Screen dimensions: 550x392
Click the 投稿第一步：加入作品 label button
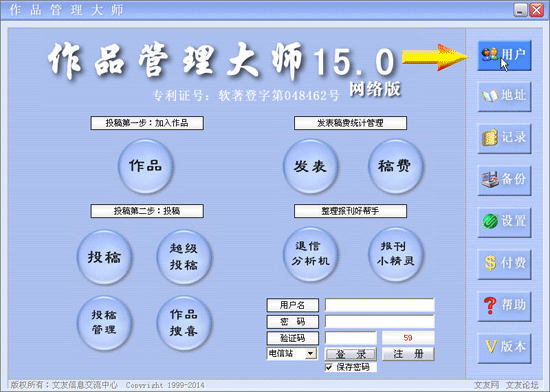coord(147,123)
